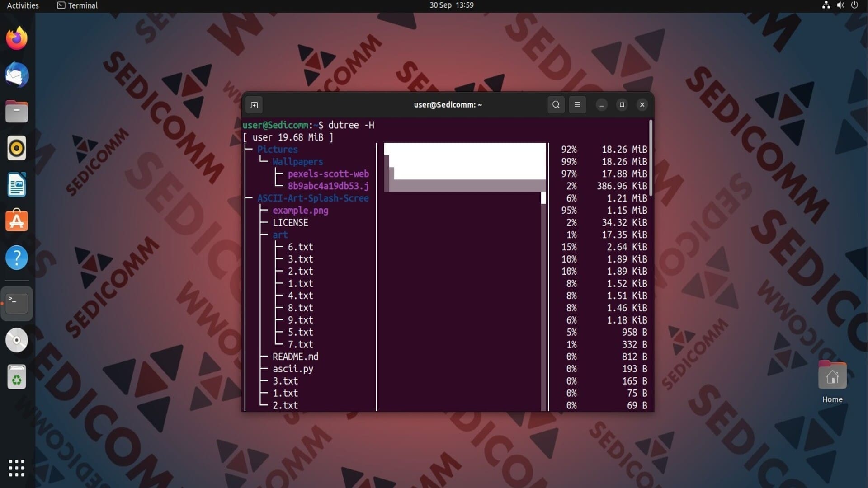Screen dimensions: 868x488
Task: Click the 'user@Sedicomm' prompt text
Action: [275, 125]
